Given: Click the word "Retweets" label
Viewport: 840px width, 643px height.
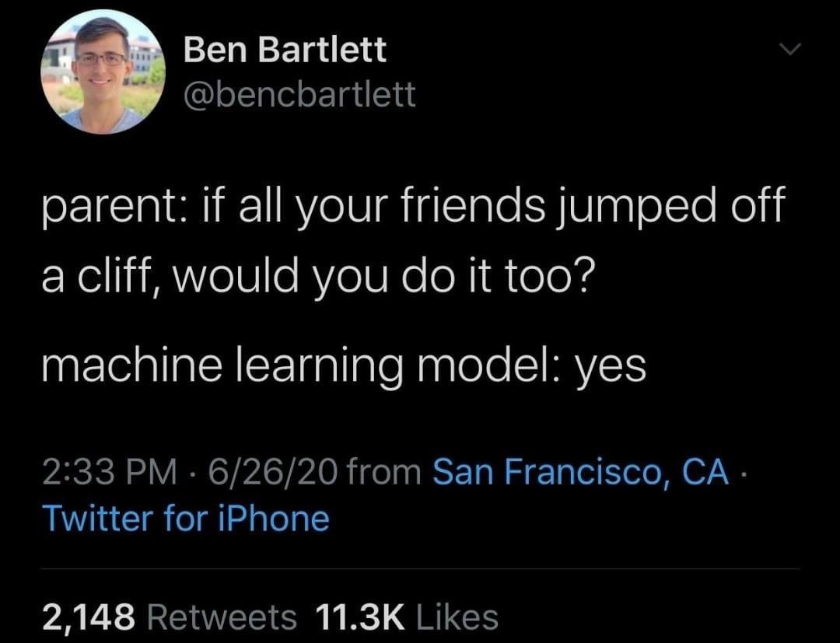Looking at the screenshot, I should coord(221,617).
